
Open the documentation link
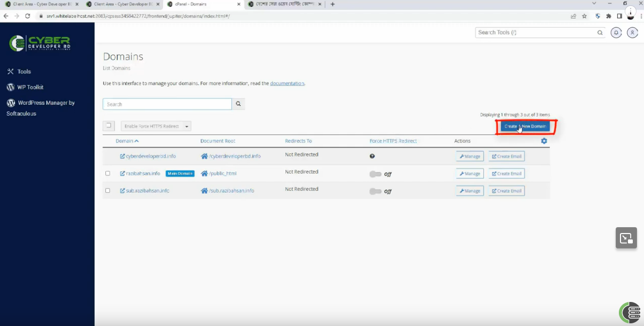pyautogui.click(x=287, y=83)
